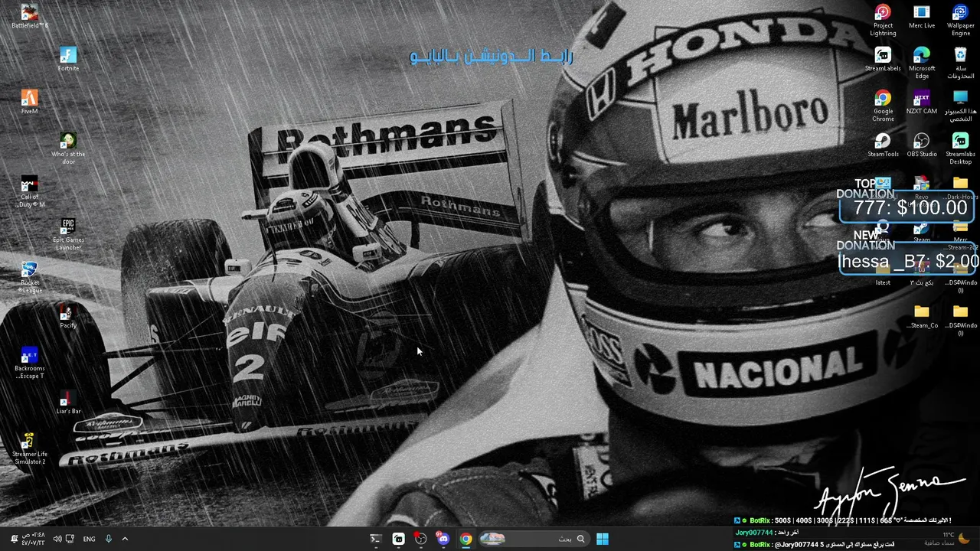This screenshot has height=551, width=980.
Task: Open StreamLabels desktop icon
Action: [x=883, y=59]
